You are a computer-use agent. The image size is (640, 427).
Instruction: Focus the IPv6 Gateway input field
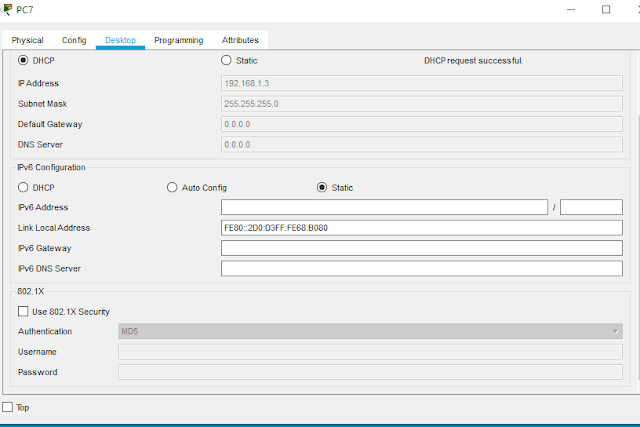[422, 248]
